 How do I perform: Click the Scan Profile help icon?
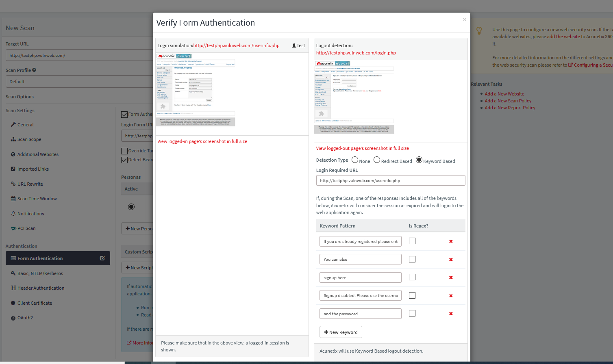point(34,70)
